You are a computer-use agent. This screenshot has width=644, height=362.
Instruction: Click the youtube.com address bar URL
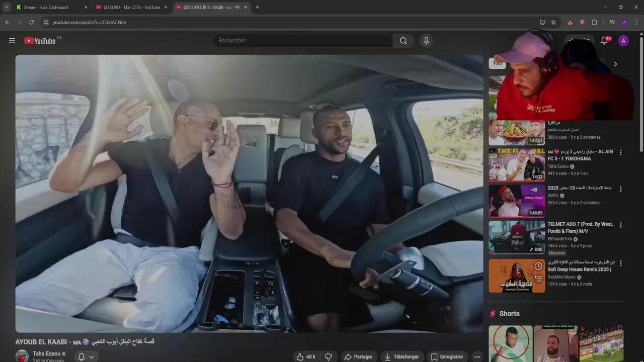(89, 22)
